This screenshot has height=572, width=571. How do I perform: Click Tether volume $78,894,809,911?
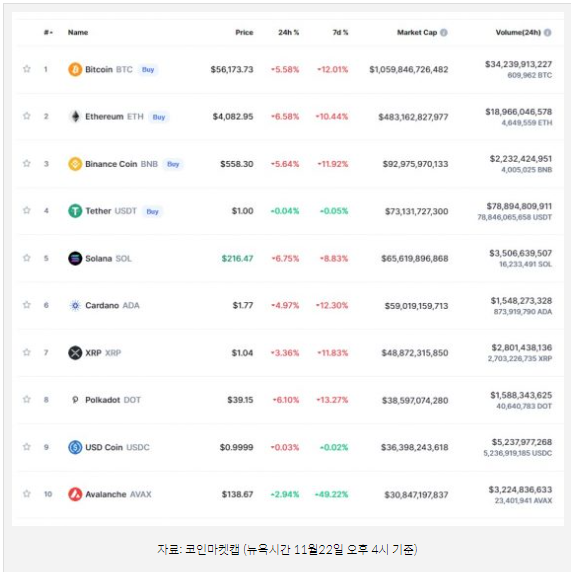[x=519, y=206]
